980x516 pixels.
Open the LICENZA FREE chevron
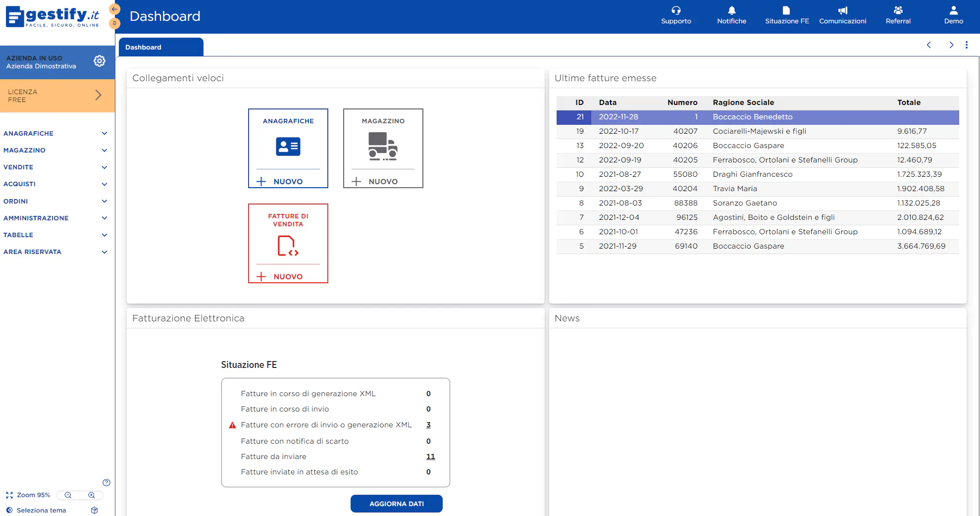coord(98,95)
